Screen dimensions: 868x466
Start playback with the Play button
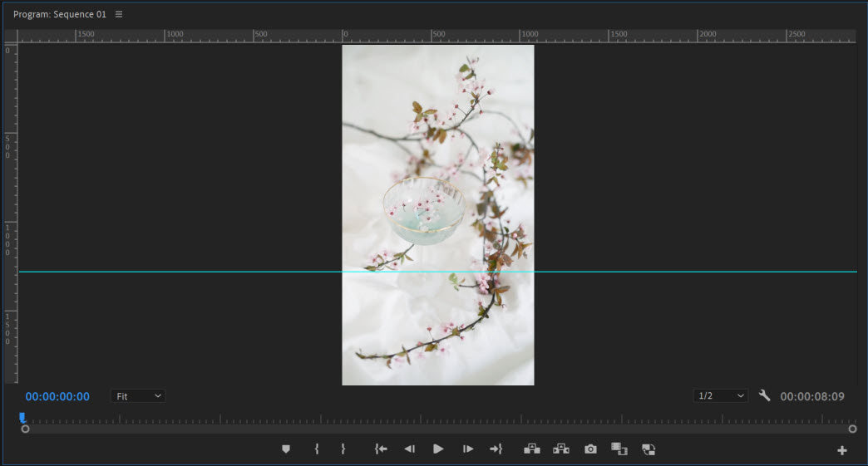438,449
